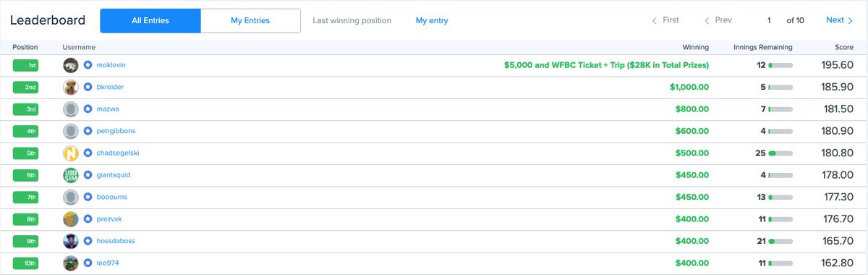The width and height of the screenshot is (868, 275).
Task: Click hossdaboss's avatar picture
Action: pyautogui.click(x=70, y=241)
